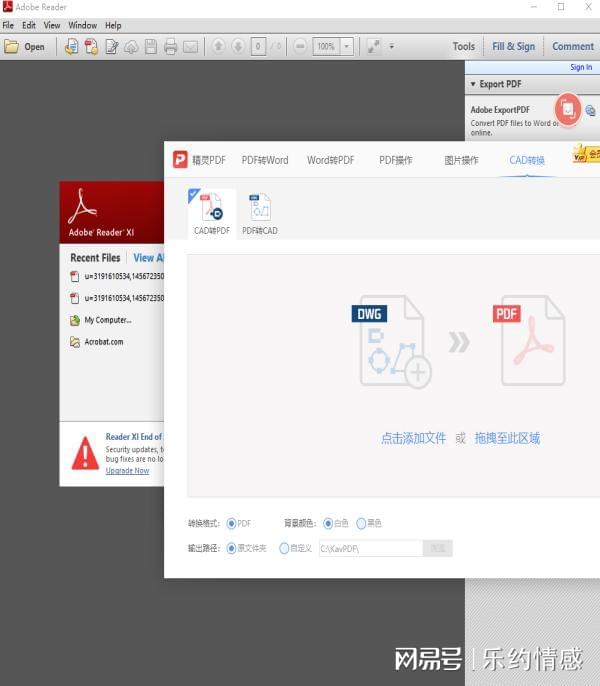Click the View All link next to Recent Files
600x686 pixels.
pos(148,258)
